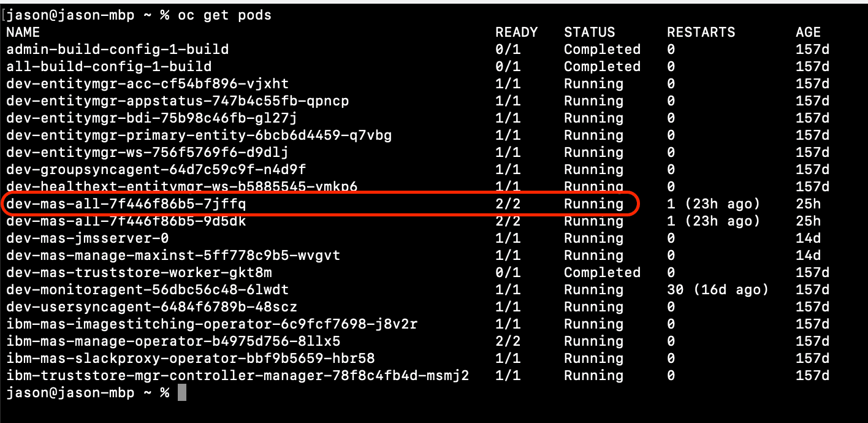The height and width of the screenshot is (423, 868).
Task: Click the terminal cursor at the prompt
Action: 181,393
